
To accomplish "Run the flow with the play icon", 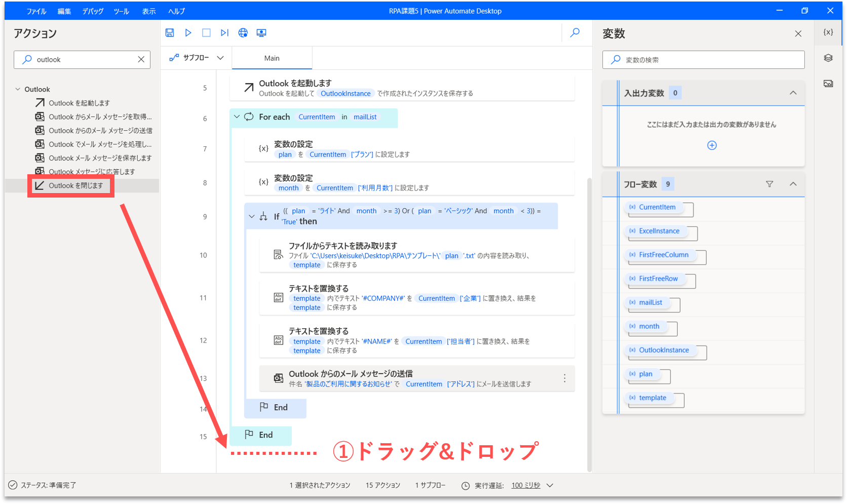I will 188,33.
